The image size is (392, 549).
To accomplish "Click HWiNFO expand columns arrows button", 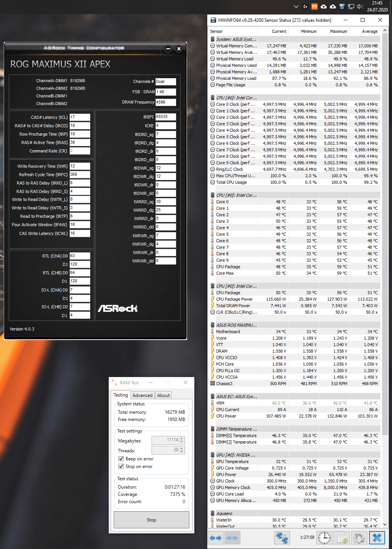I will [x=216, y=538].
